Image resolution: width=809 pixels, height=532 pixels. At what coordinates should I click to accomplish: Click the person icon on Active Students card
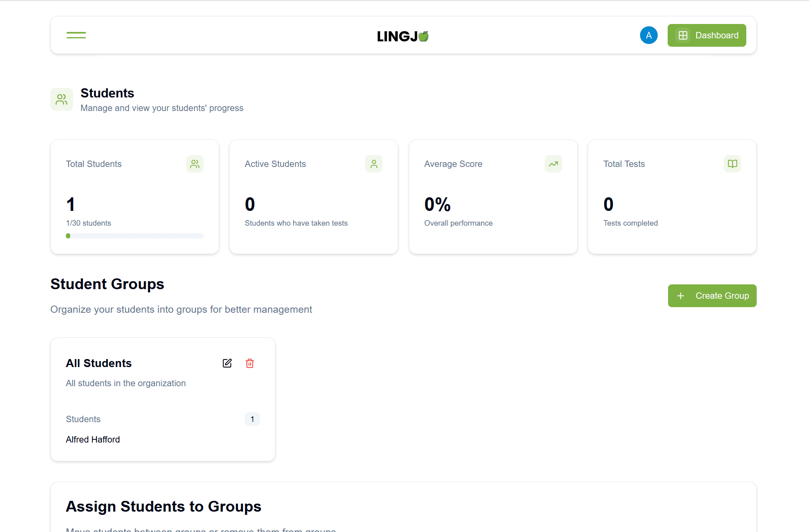373,164
